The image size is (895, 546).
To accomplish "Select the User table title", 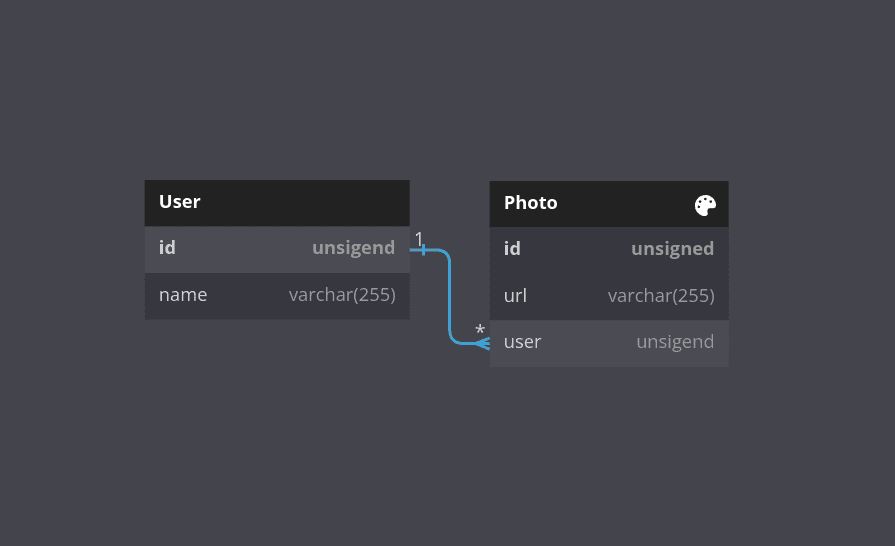I will 180,202.
